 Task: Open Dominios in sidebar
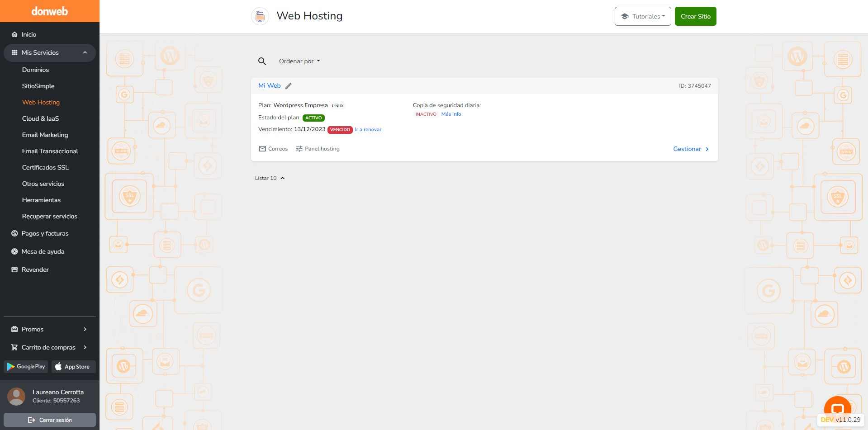point(35,70)
